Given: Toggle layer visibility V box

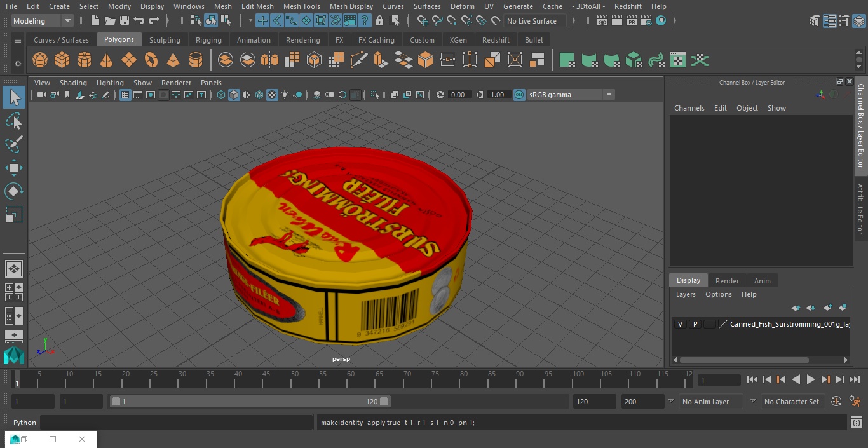Looking at the screenshot, I should (680, 324).
